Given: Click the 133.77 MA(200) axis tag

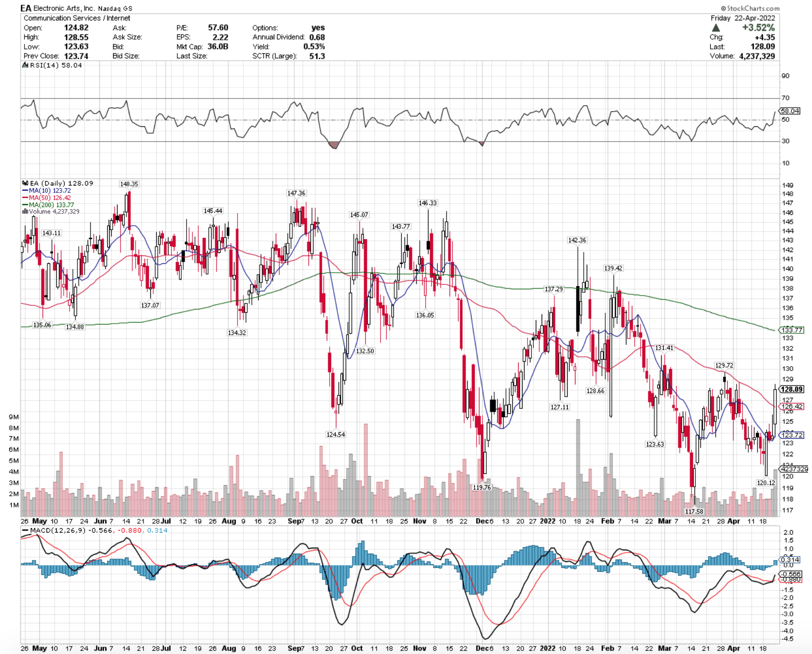Looking at the screenshot, I should click(x=792, y=330).
